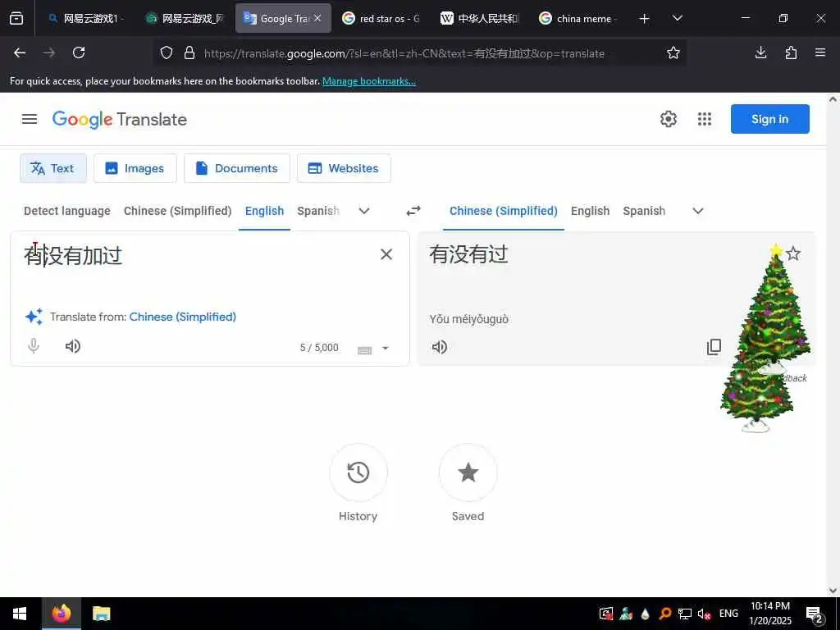Open Saved translations
This screenshot has width=840, height=630.
(x=468, y=472)
